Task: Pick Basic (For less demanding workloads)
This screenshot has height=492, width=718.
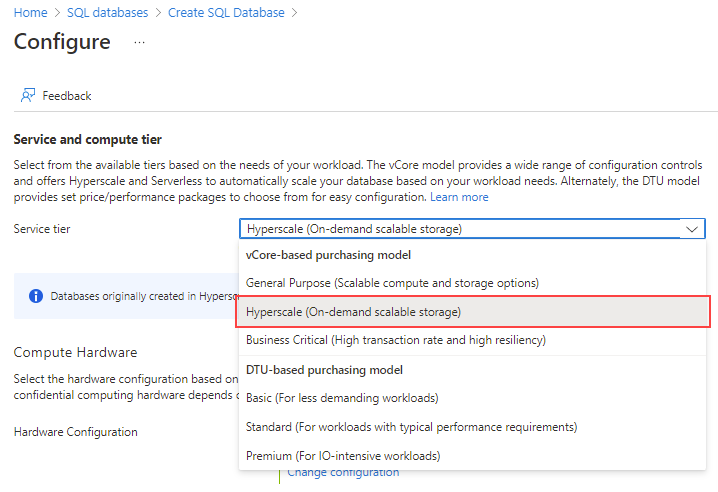Action: pos(341,398)
